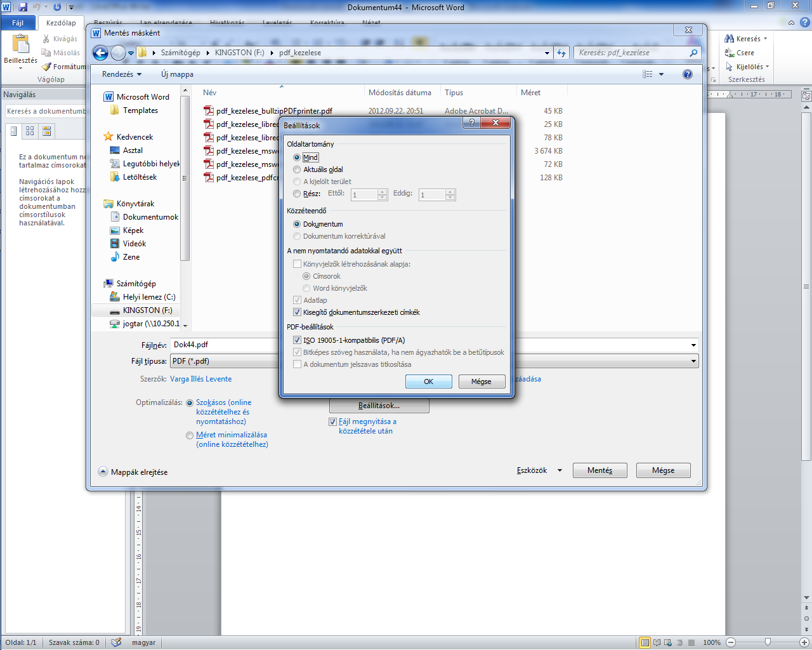
Task: Click the Save icon in Quick Access Toolbar
Action: click(23, 7)
